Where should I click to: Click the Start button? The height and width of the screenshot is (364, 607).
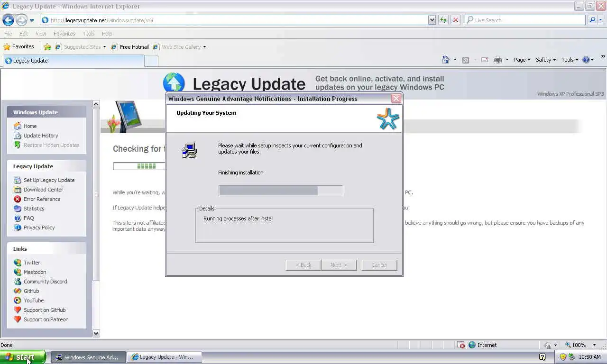tap(23, 357)
